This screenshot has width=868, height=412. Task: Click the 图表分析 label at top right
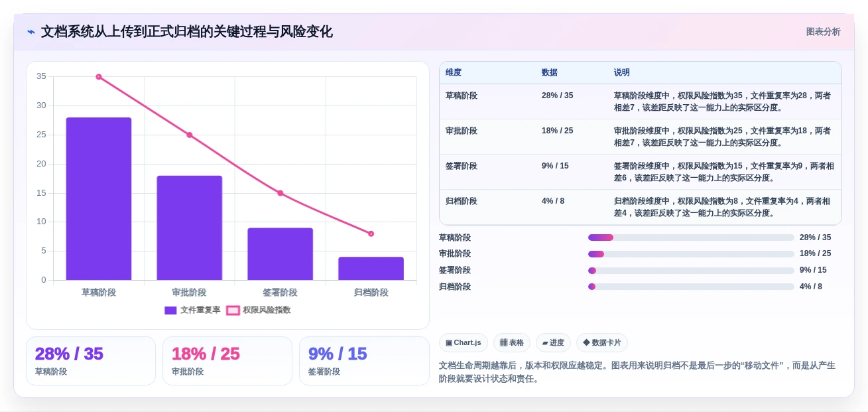pyautogui.click(x=823, y=32)
